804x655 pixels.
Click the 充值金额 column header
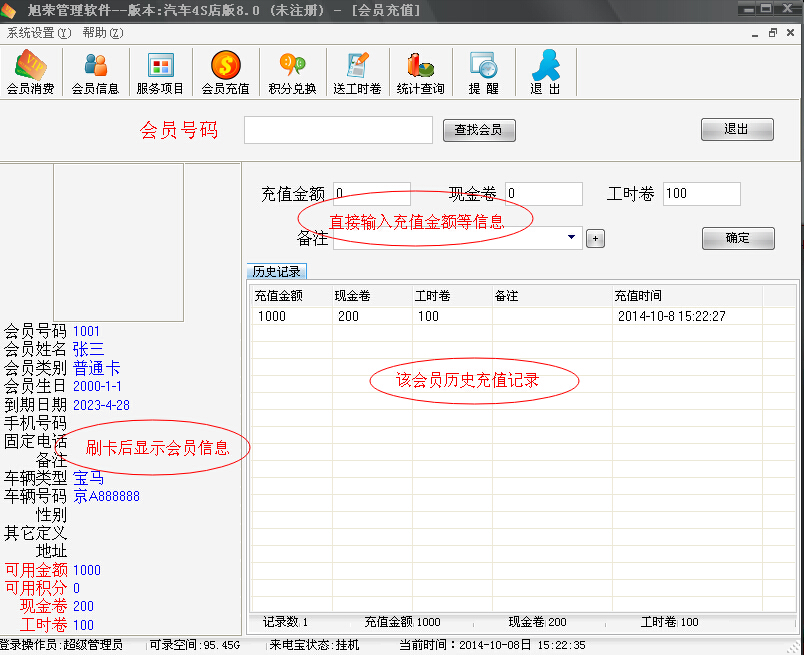292,296
